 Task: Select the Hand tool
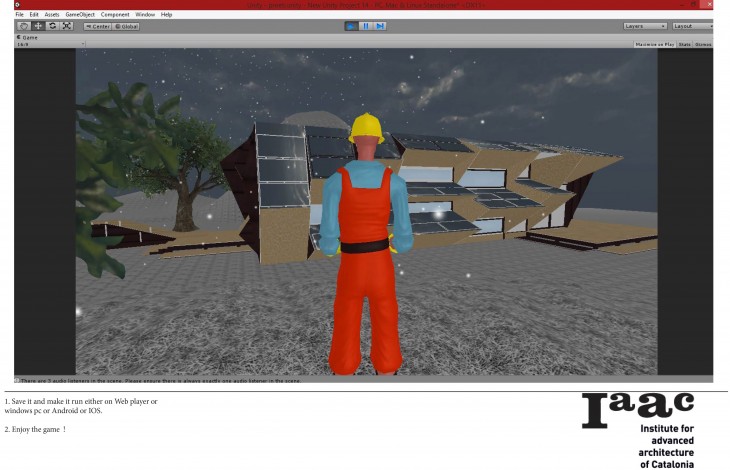point(23,26)
